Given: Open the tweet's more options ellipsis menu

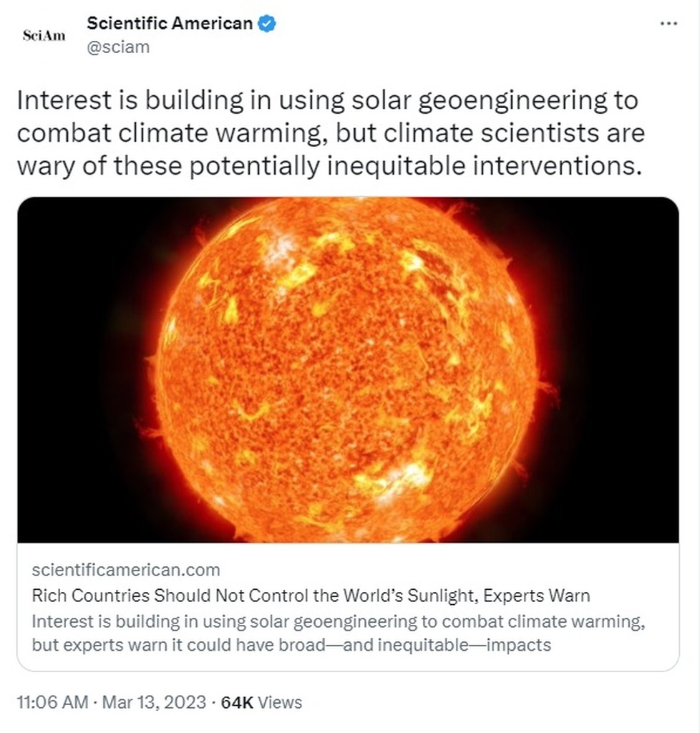Looking at the screenshot, I should tap(669, 24).
